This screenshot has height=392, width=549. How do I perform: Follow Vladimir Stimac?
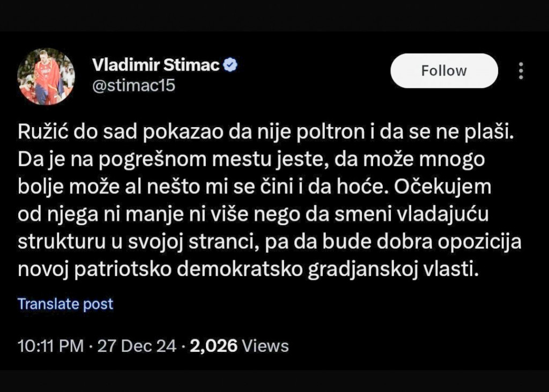click(x=444, y=71)
